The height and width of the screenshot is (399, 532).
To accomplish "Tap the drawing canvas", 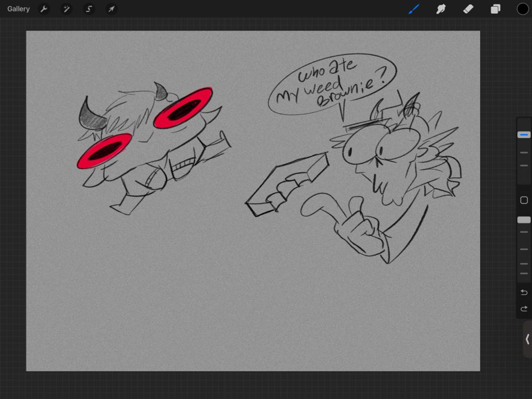I will tap(253, 201).
